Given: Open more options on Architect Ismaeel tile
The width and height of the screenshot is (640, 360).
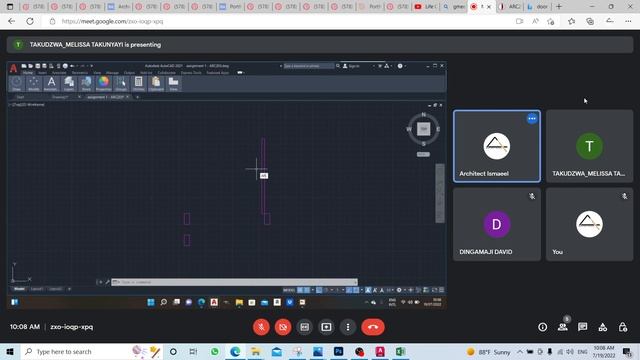Looking at the screenshot, I should (532, 118).
